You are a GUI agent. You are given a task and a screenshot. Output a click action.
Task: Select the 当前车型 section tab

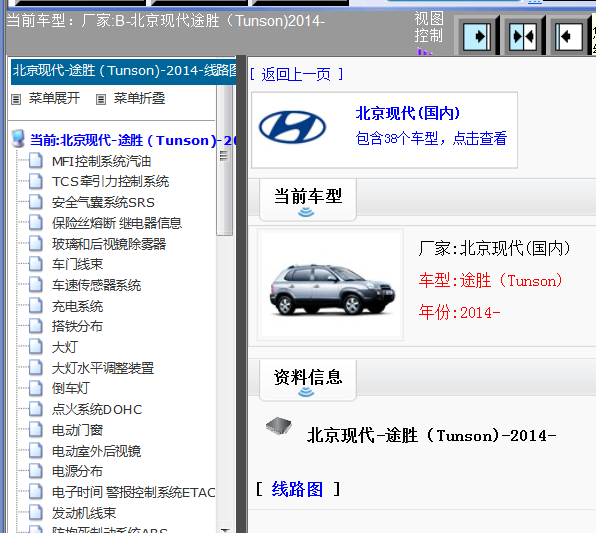pos(308,199)
